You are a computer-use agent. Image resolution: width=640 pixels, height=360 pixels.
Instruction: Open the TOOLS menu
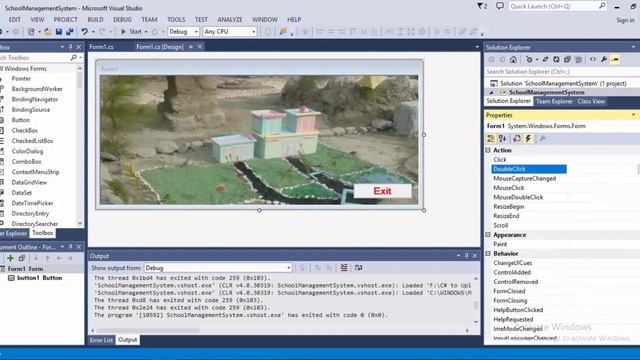[x=176, y=20]
